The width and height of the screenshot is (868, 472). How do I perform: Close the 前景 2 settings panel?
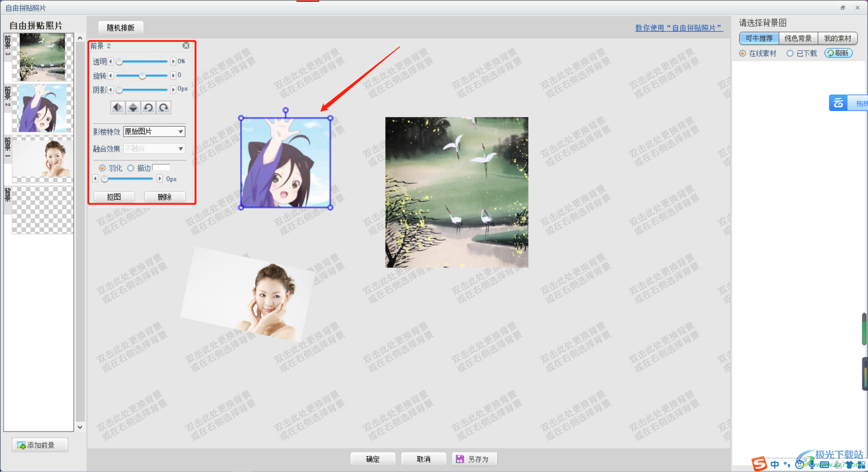[x=186, y=46]
